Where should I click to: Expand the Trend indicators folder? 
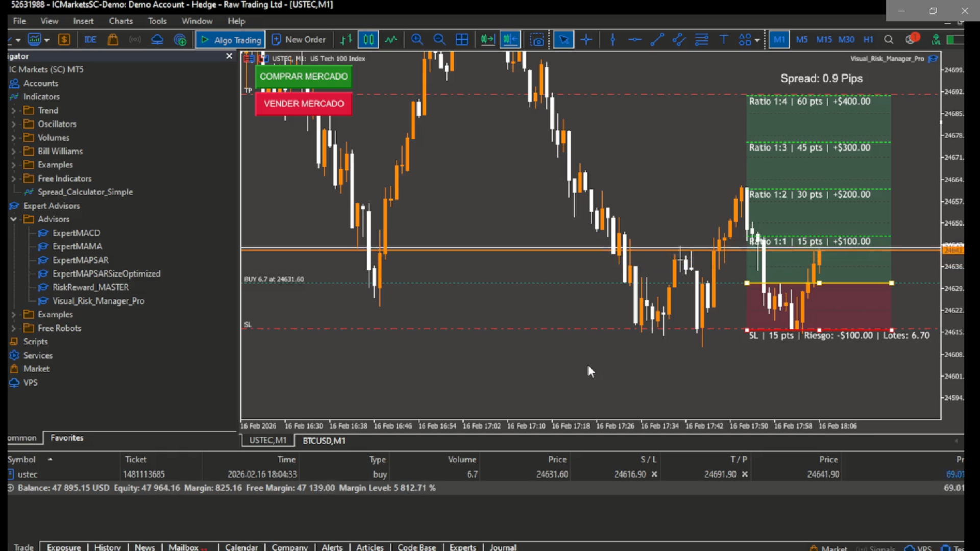14,110
